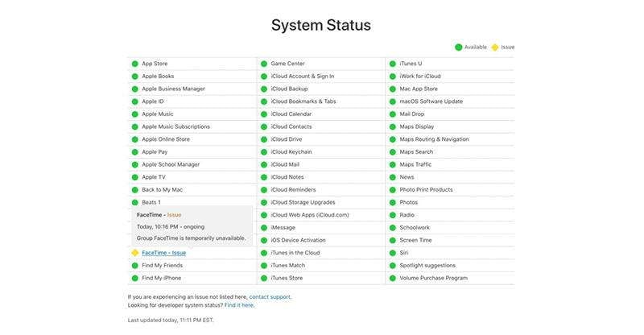Click the System Status heading
644x335 pixels.
point(321,25)
